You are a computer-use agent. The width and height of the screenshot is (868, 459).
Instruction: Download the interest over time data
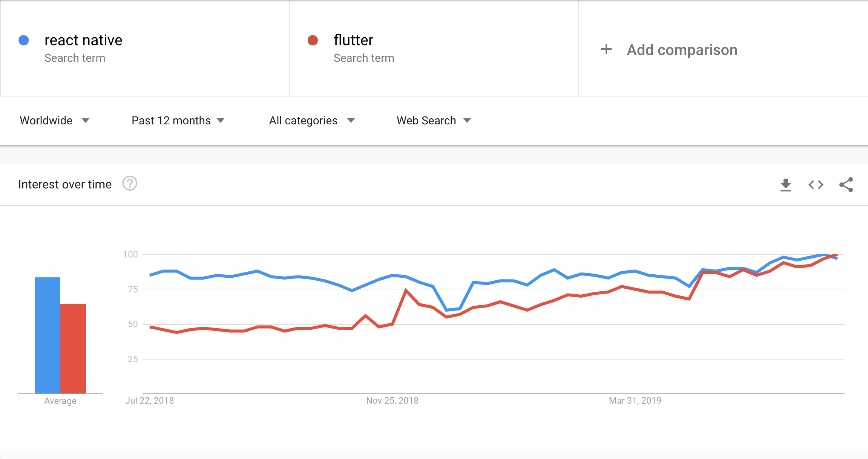point(785,185)
